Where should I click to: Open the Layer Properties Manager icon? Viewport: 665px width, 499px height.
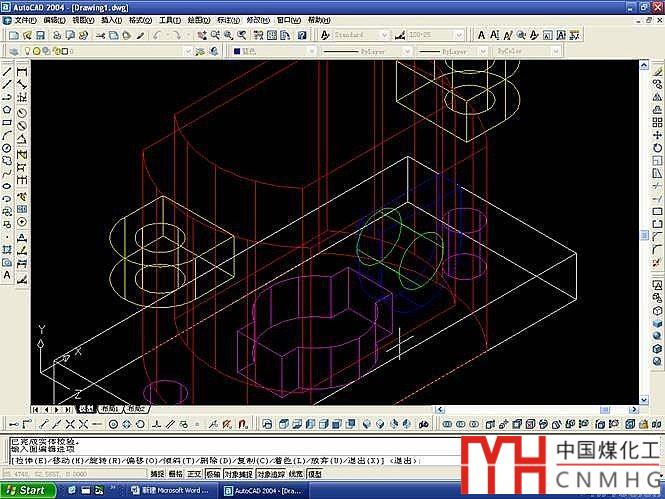click(x=14, y=51)
